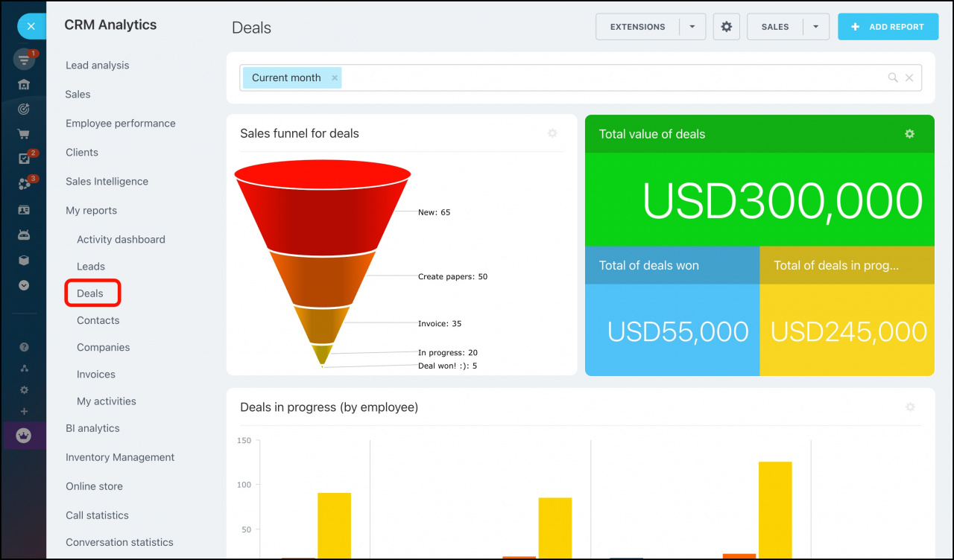Open help via the question mark icon
The image size is (954, 560).
pyautogui.click(x=24, y=347)
